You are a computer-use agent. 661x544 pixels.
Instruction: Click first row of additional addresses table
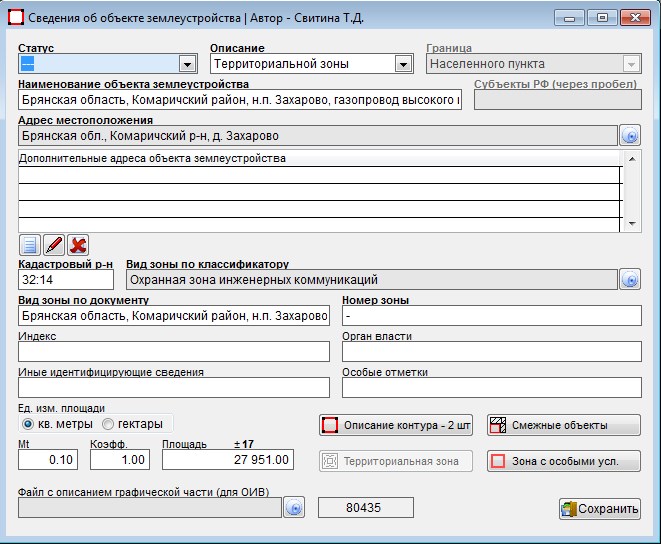(319, 175)
